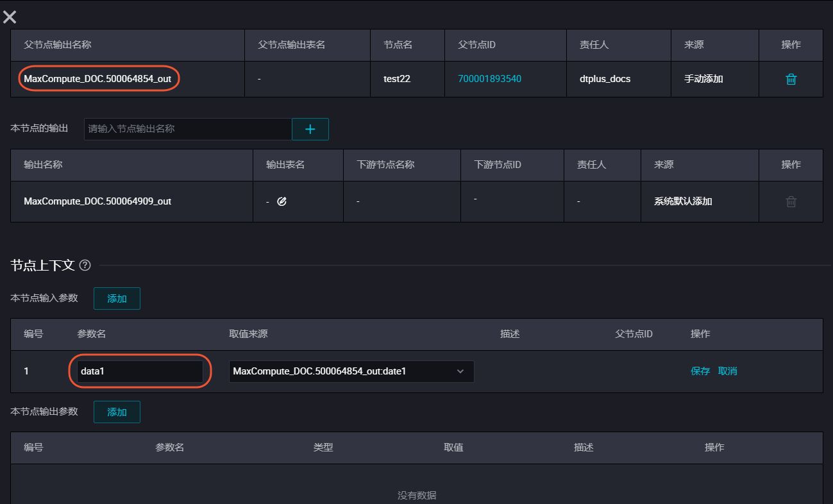Click the 类型 column header in output parameters

(323, 448)
